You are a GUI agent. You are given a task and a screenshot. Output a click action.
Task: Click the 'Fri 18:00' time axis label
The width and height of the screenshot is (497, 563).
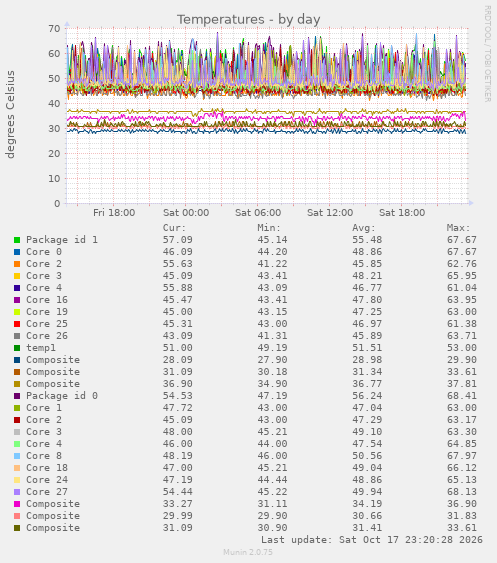pyautogui.click(x=114, y=213)
